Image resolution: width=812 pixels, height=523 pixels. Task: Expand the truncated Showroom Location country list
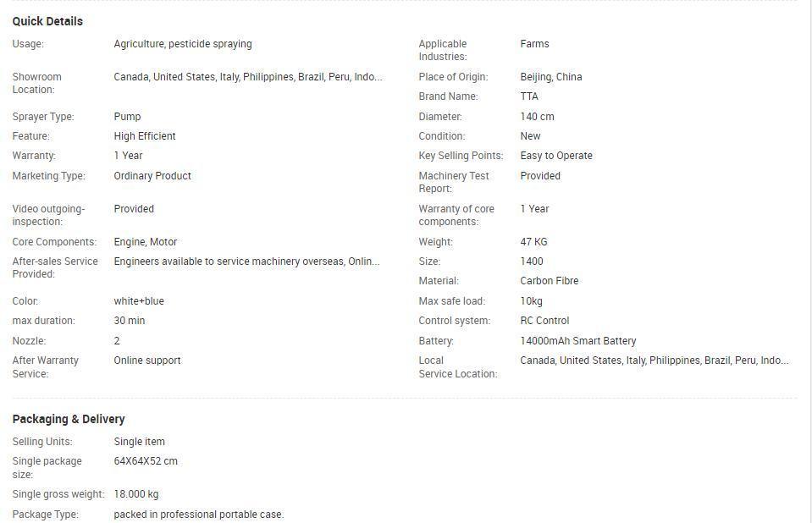tap(248, 77)
